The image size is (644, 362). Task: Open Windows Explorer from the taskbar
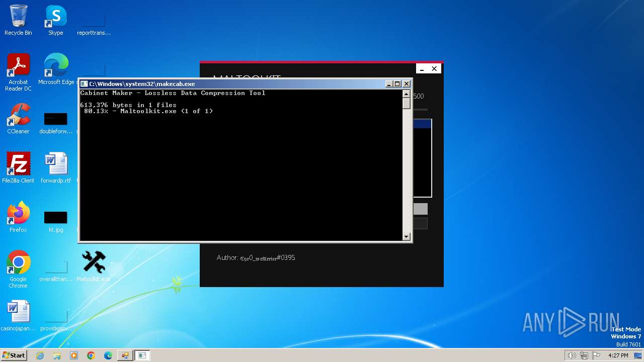coord(57,355)
